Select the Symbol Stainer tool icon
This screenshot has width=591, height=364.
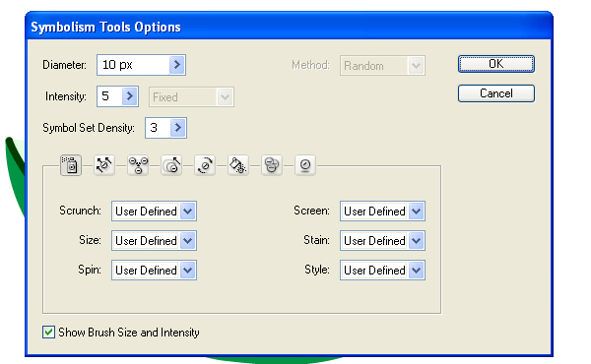[x=238, y=165]
